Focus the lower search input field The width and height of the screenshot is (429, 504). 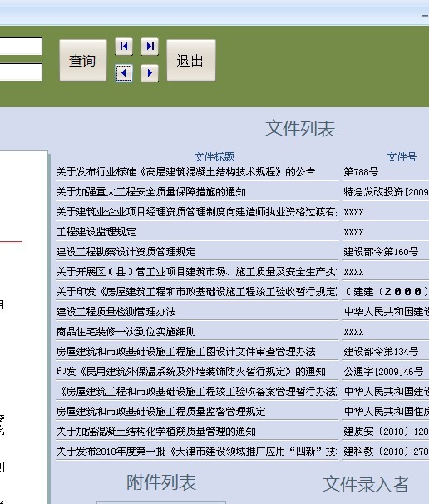21,72
